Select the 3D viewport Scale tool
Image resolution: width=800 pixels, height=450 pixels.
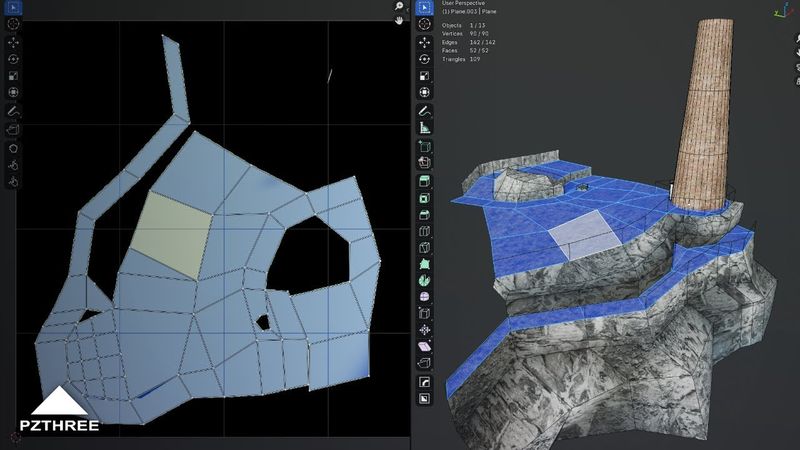pyautogui.click(x=424, y=75)
